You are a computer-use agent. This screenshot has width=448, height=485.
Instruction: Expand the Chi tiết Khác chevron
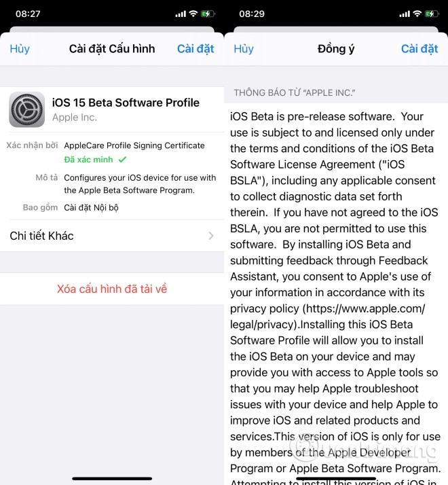(x=211, y=236)
